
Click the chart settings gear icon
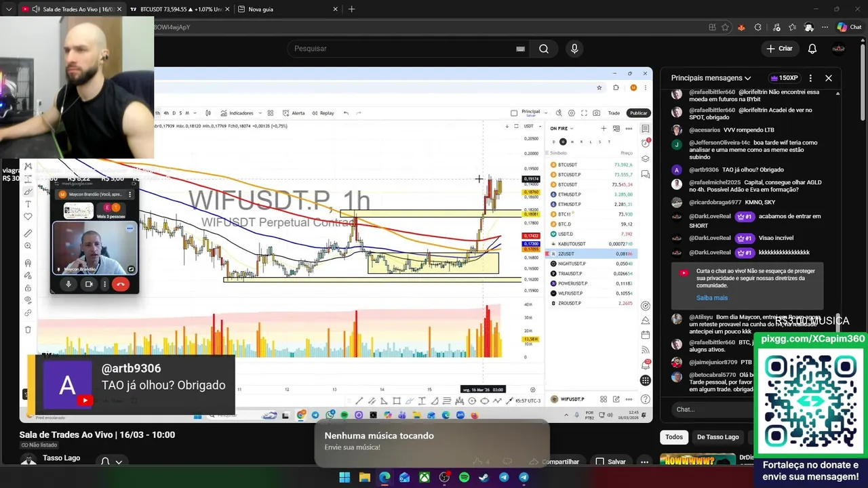click(x=572, y=113)
